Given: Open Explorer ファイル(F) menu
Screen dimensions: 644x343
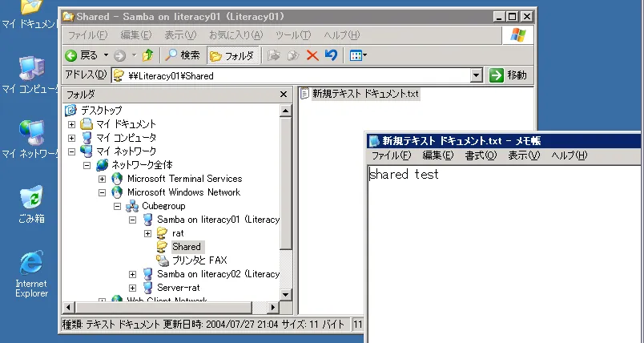Looking at the screenshot, I should (x=87, y=35).
